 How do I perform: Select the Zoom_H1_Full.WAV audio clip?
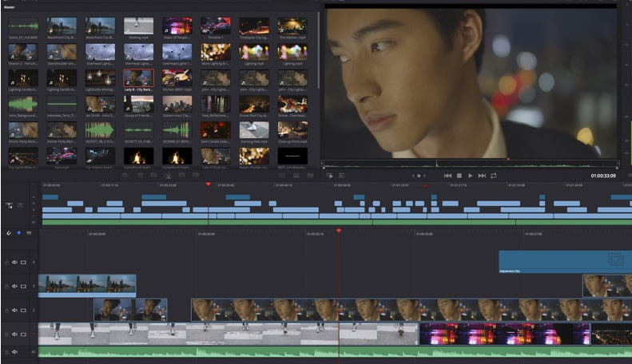point(23,26)
